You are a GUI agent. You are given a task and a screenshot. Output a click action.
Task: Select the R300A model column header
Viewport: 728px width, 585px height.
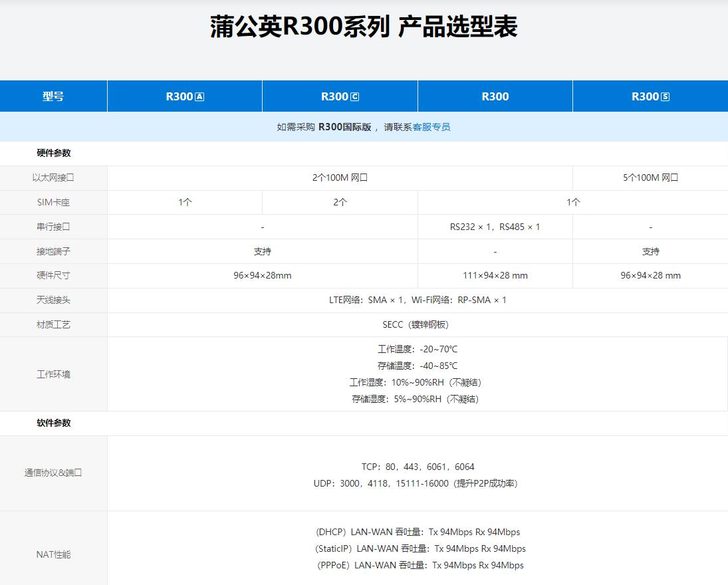tap(184, 96)
